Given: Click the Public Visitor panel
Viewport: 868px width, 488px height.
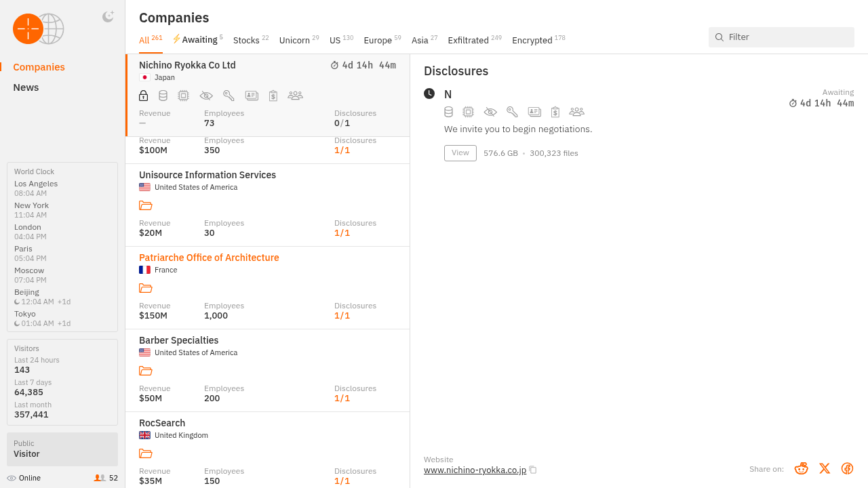Looking at the screenshot, I should coord(62,449).
